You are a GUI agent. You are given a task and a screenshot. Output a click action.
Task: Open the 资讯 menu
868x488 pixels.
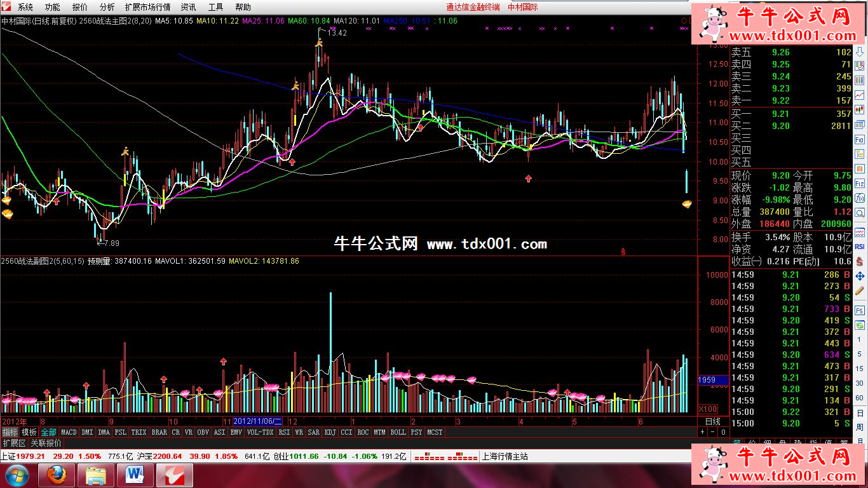188,7
